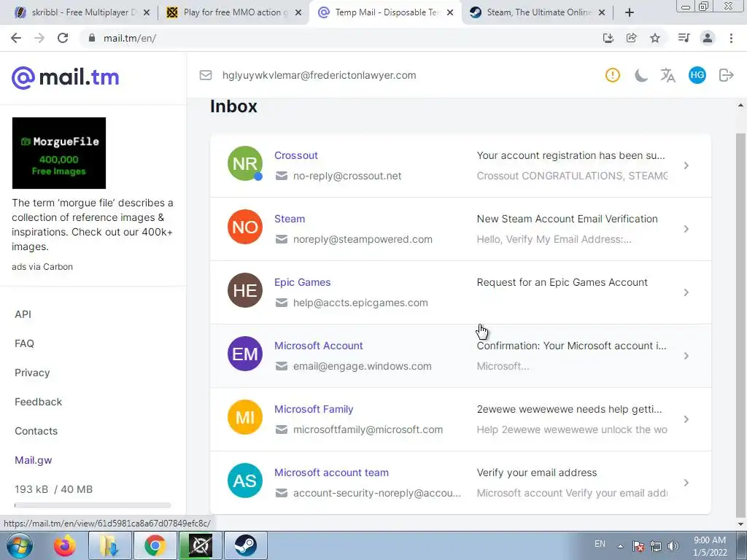747x560 pixels.
Task: Click the AS avatar of Microsoft account team
Action: [x=245, y=480]
